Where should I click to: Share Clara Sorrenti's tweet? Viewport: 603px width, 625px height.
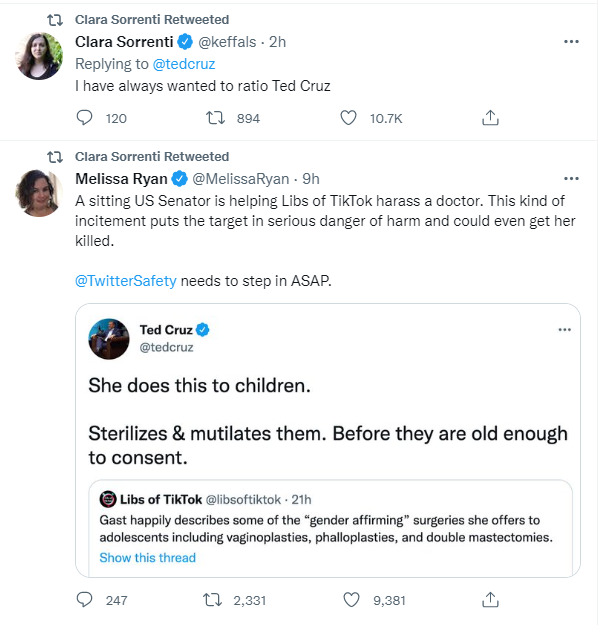tap(490, 118)
